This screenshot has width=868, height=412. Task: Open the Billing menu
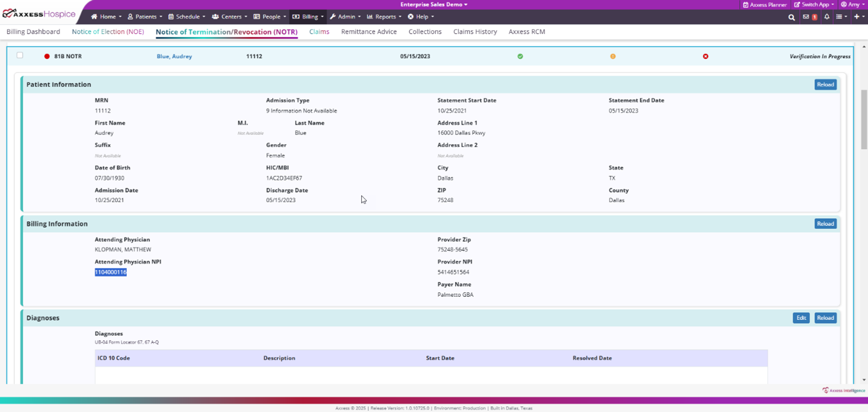[309, 17]
